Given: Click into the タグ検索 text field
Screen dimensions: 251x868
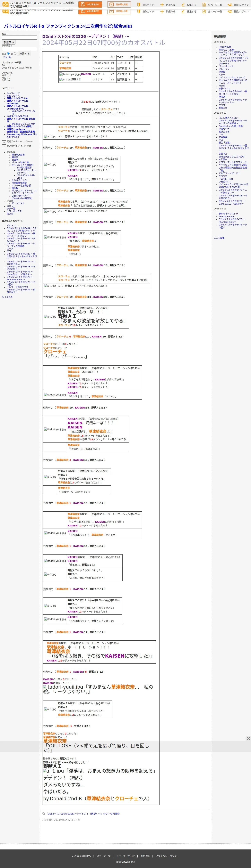Looking at the screenshot, I should (19, 49).
